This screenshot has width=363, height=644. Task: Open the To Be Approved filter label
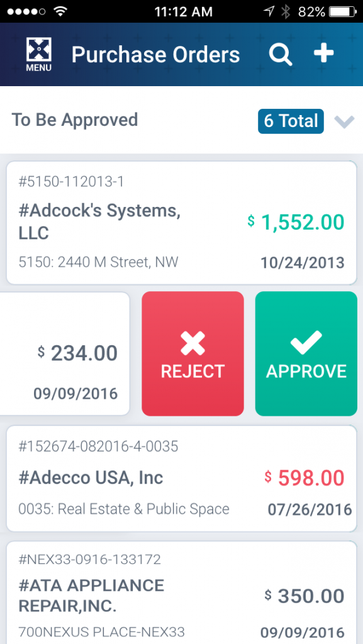[x=75, y=120]
